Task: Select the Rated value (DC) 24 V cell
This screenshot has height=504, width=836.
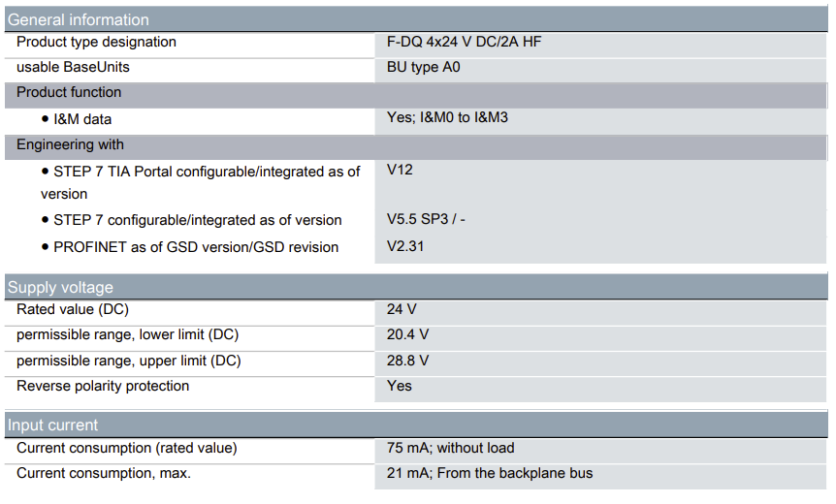Action: [x=402, y=310]
